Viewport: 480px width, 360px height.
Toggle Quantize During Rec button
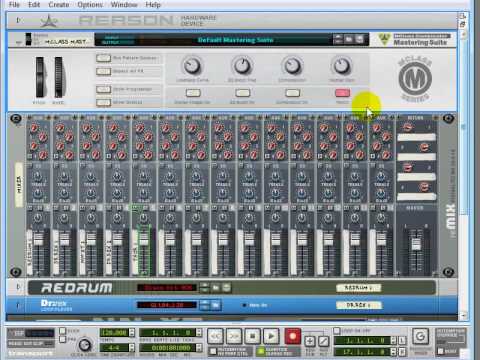pos(261,351)
